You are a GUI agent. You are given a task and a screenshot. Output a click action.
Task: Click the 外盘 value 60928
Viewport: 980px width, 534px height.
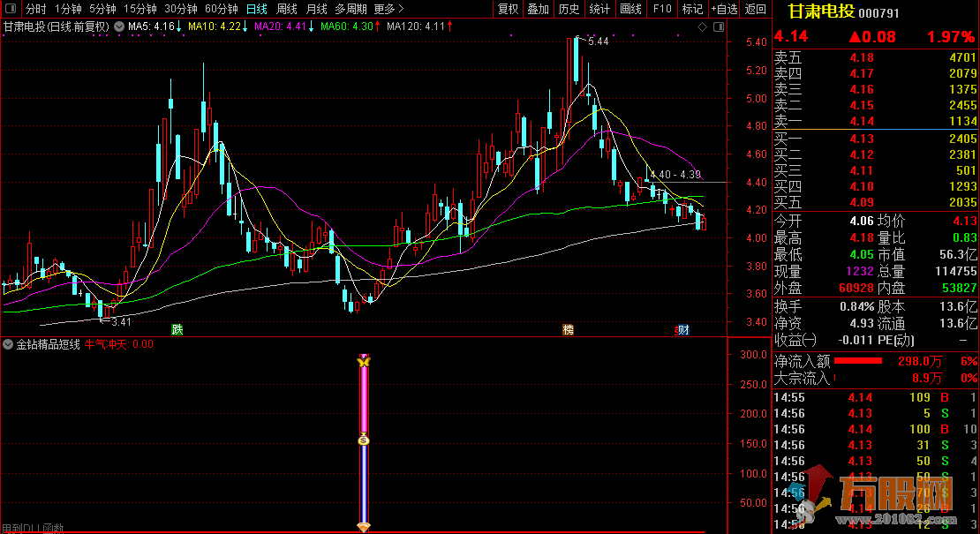click(856, 288)
